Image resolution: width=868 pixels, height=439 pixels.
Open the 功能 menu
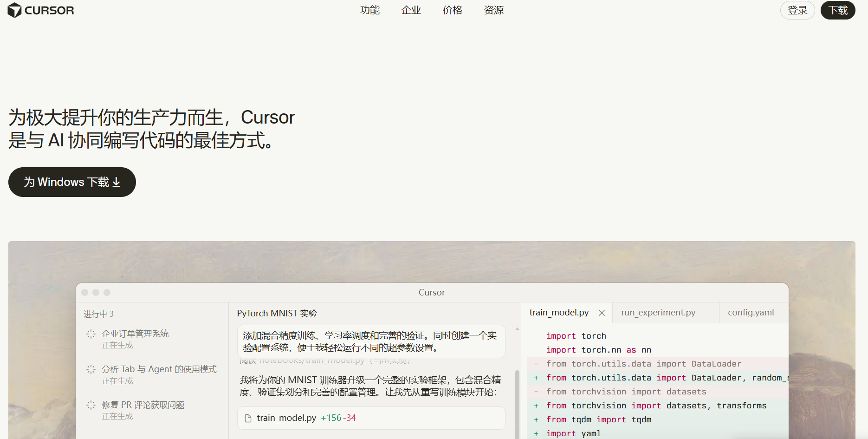click(370, 10)
